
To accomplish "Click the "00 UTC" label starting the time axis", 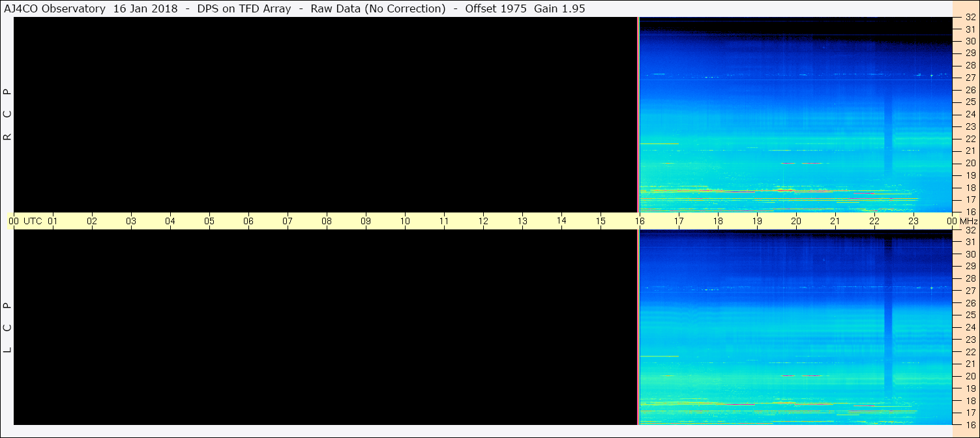I will [x=25, y=221].
